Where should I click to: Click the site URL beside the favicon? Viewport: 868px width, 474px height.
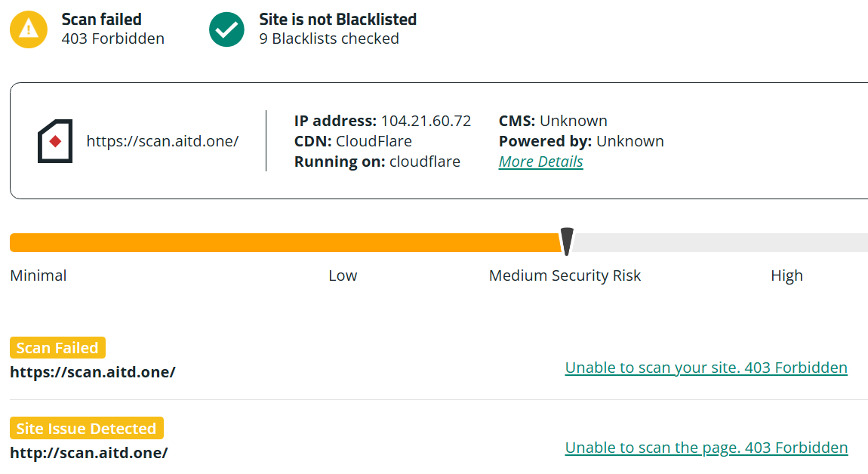point(162,141)
